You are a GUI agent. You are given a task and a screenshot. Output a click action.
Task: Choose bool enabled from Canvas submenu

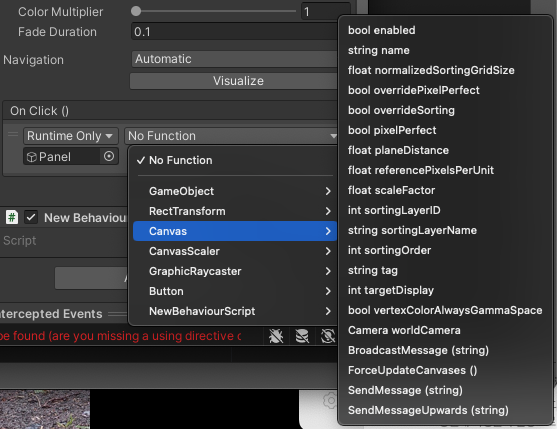coord(445,30)
